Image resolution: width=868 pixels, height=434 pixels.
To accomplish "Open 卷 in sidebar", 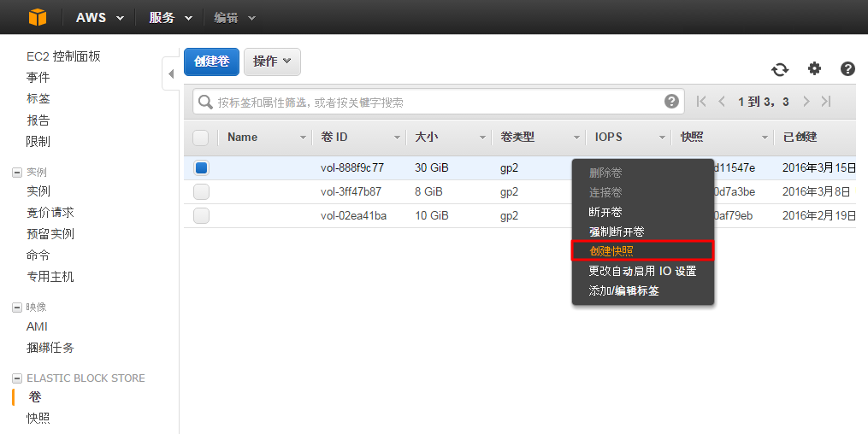I will click(x=35, y=397).
